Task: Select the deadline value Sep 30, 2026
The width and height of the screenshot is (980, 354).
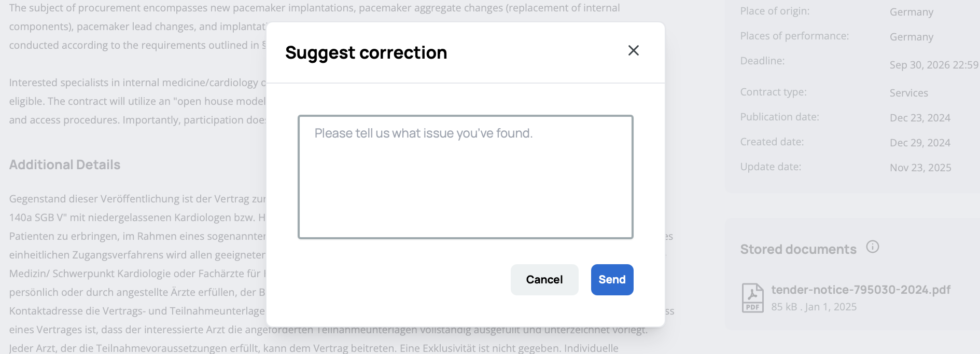Action: pyautogui.click(x=933, y=65)
